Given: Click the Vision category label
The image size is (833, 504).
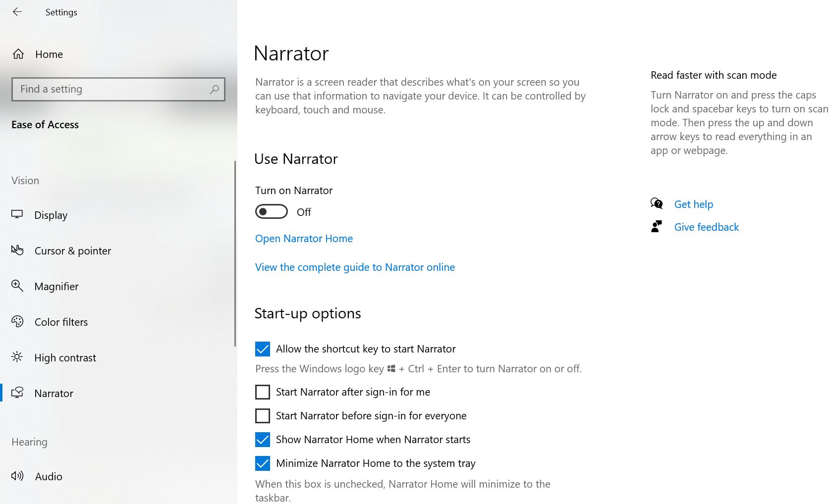Looking at the screenshot, I should point(25,181).
